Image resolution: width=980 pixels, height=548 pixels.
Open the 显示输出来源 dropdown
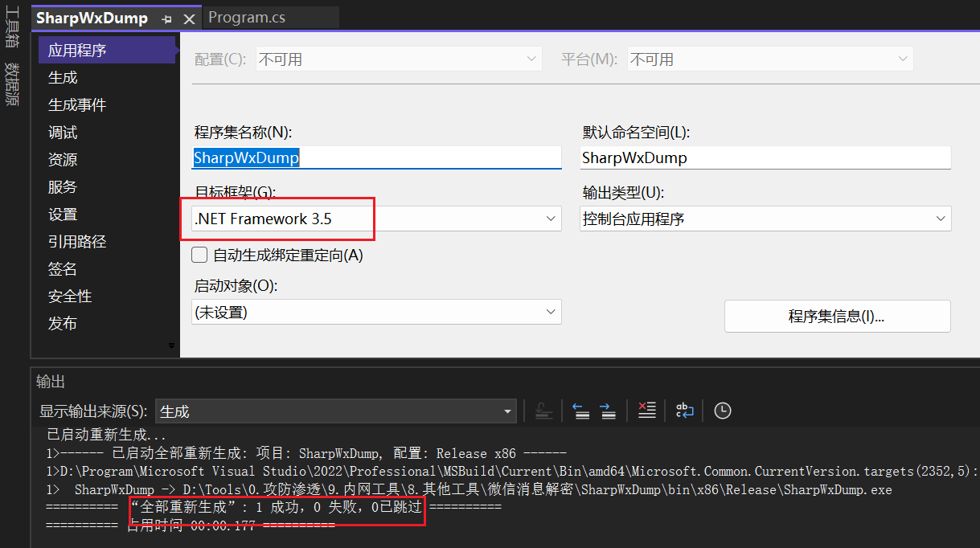point(335,411)
